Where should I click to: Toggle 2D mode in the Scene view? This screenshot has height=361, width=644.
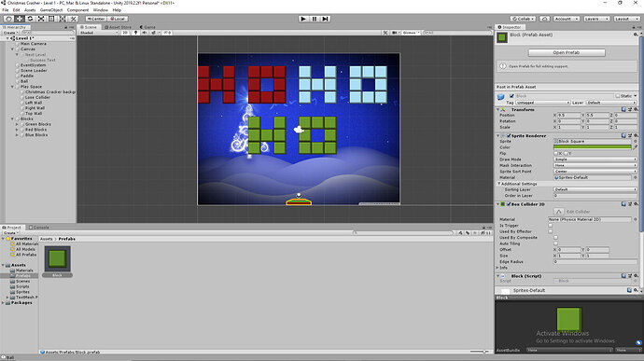pos(125,33)
